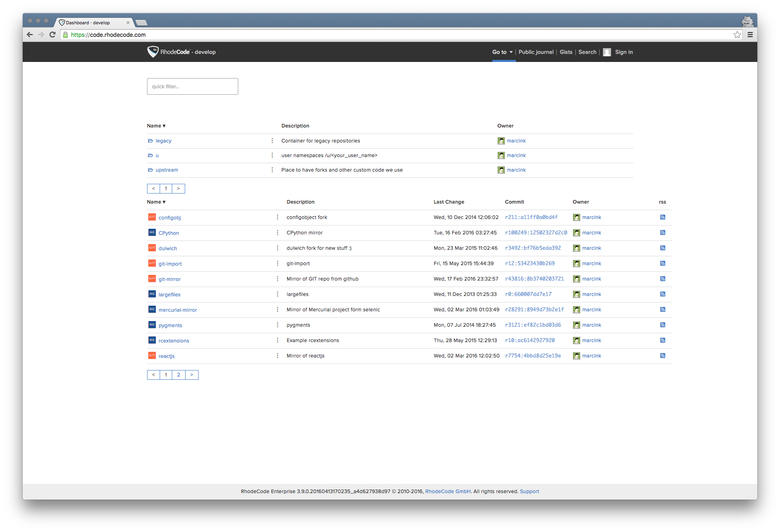Open the Go to dropdown

click(502, 52)
